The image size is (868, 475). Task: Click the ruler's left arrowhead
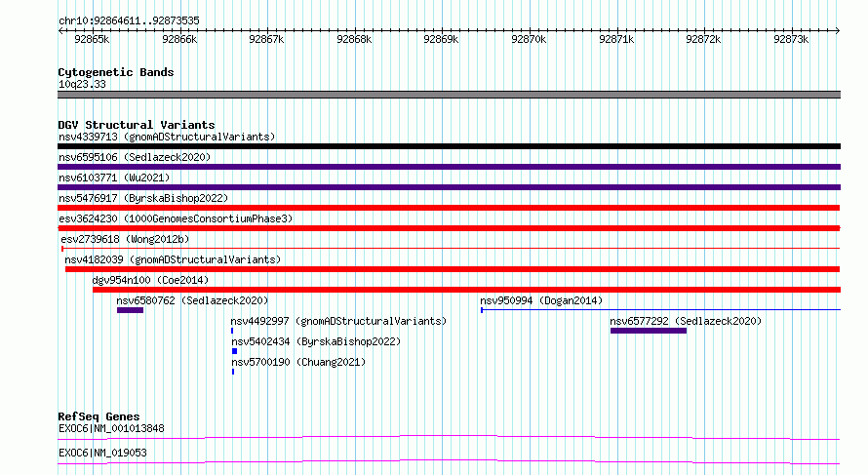[x=60, y=30]
